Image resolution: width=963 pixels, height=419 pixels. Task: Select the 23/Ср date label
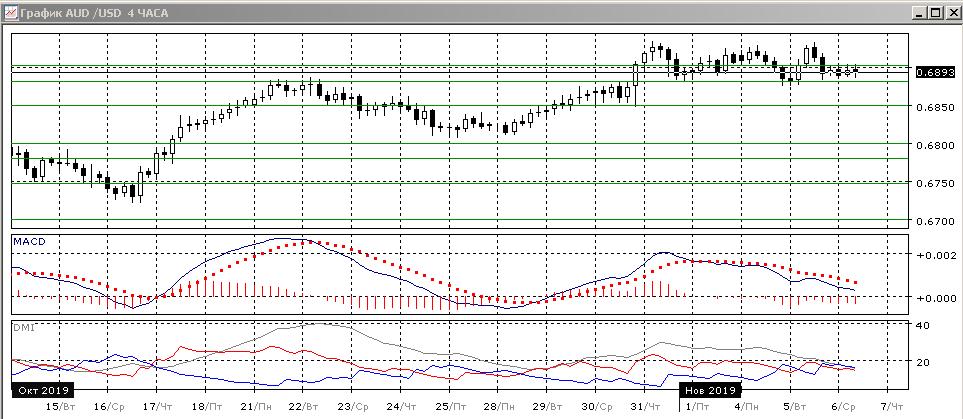(353, 407)
